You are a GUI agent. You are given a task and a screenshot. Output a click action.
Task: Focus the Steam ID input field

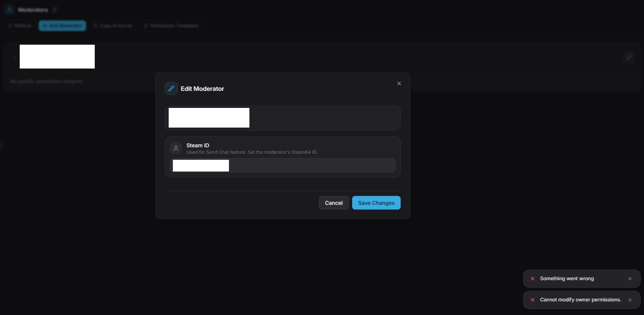point(311,165)
